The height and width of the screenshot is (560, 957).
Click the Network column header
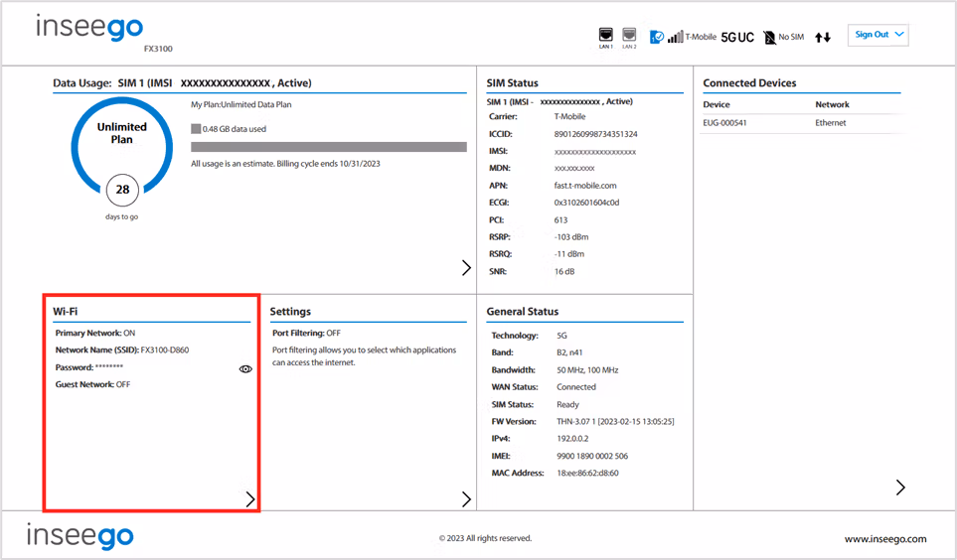pos(833,104)
